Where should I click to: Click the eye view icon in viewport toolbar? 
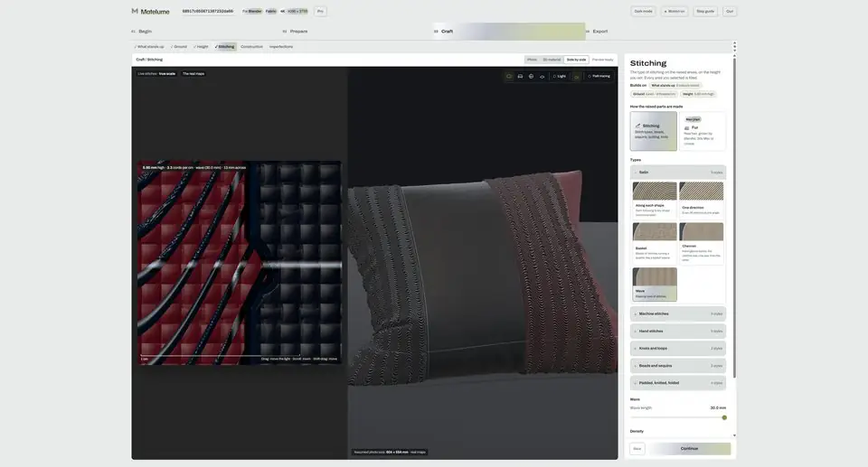point(542,77)
